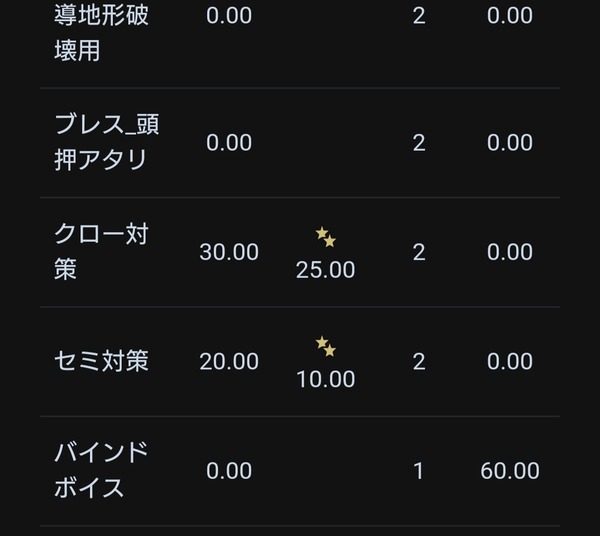Click the number 2 in セミ対策 row

419,362
